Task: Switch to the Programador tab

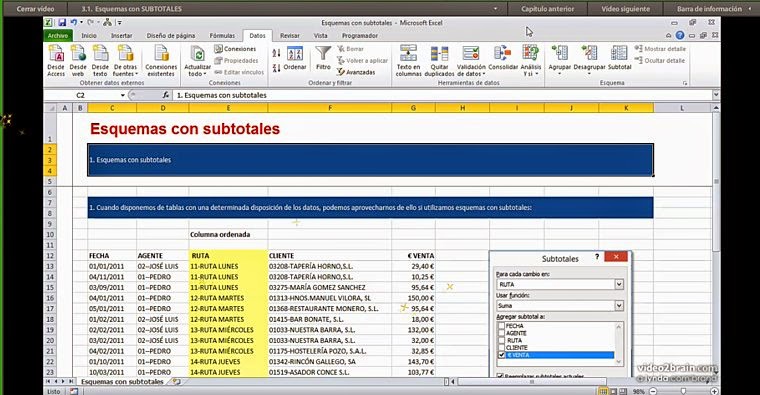Action: (360, 36)
